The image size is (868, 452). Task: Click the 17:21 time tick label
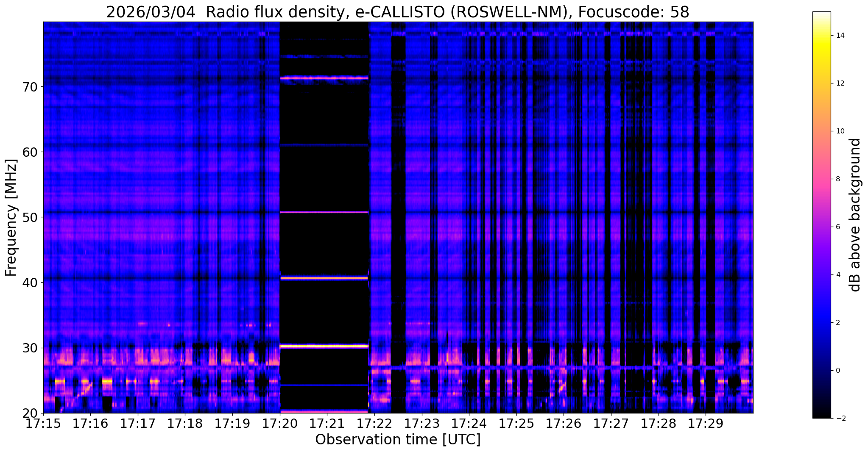[x=327, y=424]
